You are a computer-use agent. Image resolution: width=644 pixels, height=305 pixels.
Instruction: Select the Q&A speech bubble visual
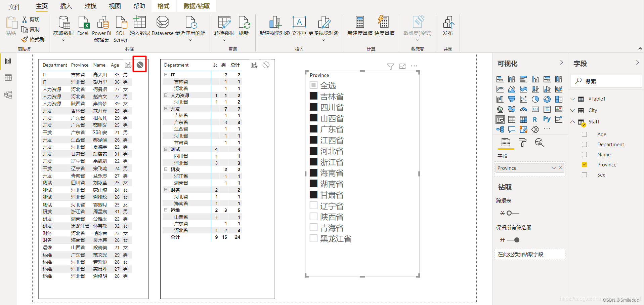tap(512, 129)
